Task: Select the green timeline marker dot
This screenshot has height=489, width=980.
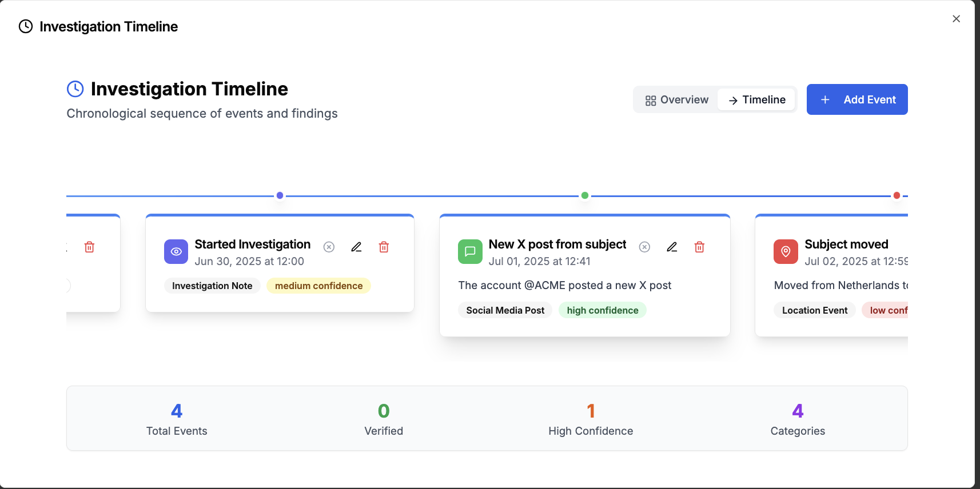Action: tap(585, 195)
